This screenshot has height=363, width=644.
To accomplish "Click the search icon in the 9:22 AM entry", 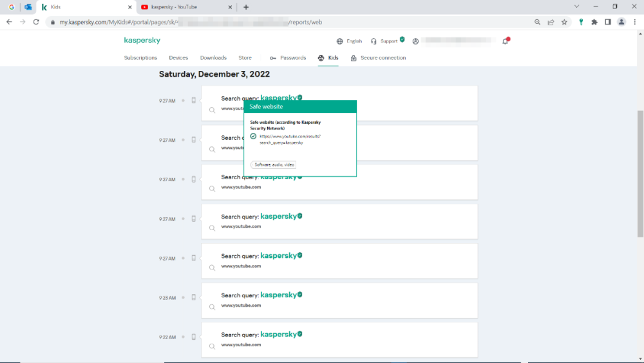I will (x=212, y=346).
